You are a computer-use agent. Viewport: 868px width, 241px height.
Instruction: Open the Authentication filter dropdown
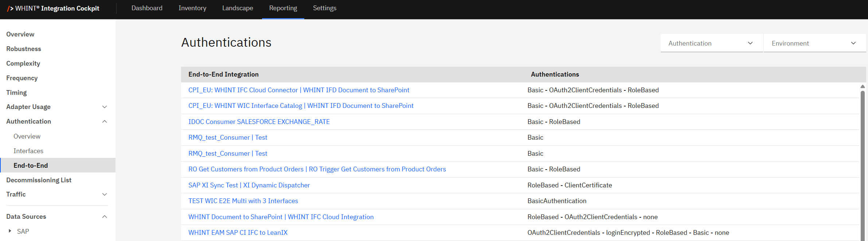click(x=711, y=43)
